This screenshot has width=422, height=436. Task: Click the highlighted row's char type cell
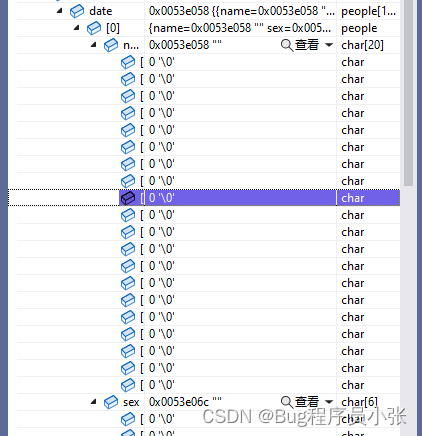click(353, 198)
